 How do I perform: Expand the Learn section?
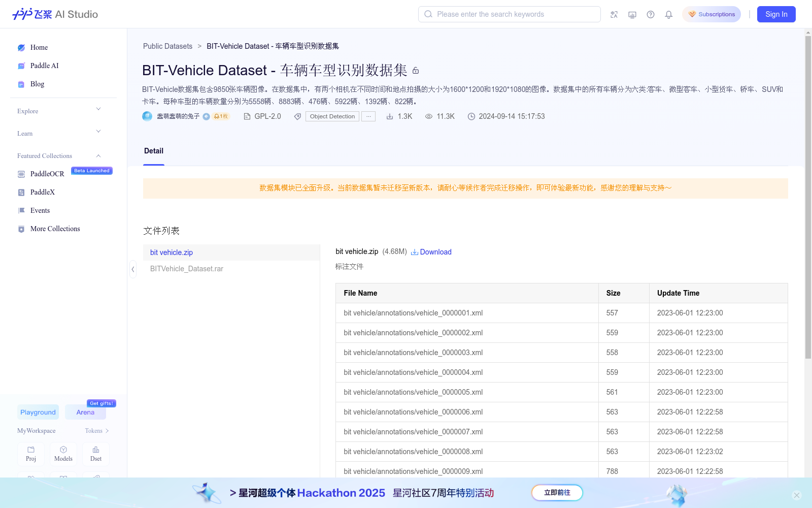click(x=98, y=132)
